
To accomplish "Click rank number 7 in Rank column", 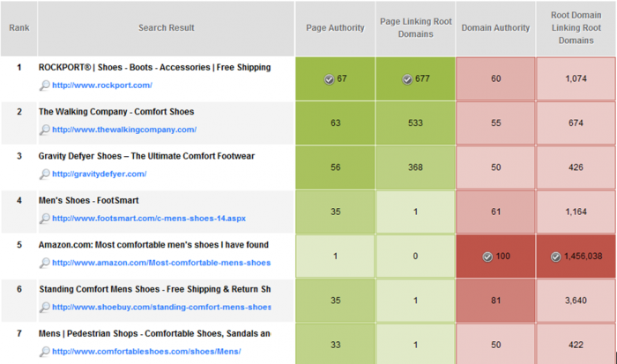I will coord(19,334).
